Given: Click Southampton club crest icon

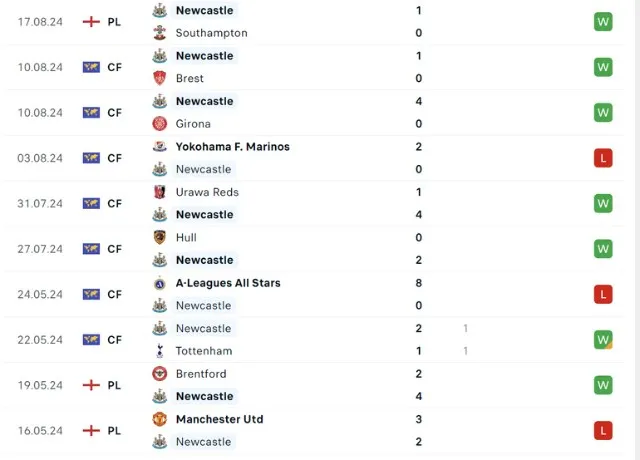Looking at the screenshot, I should (159, 33).
